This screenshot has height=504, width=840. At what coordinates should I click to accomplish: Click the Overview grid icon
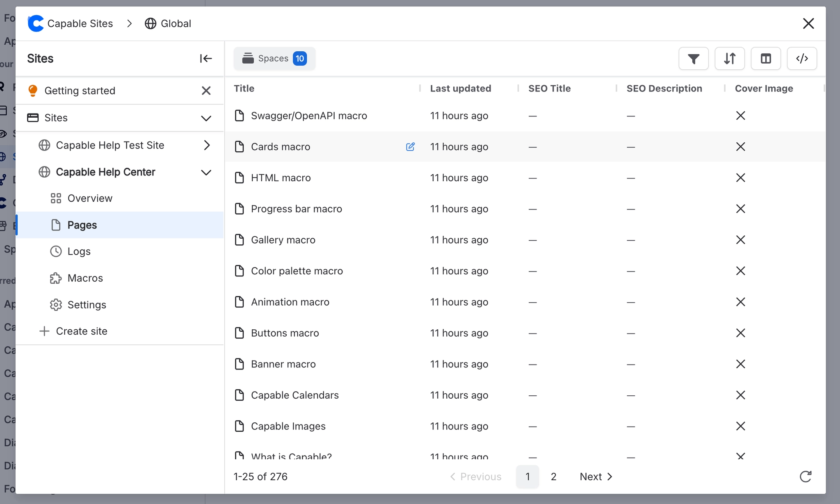click(x=56, y=198)
